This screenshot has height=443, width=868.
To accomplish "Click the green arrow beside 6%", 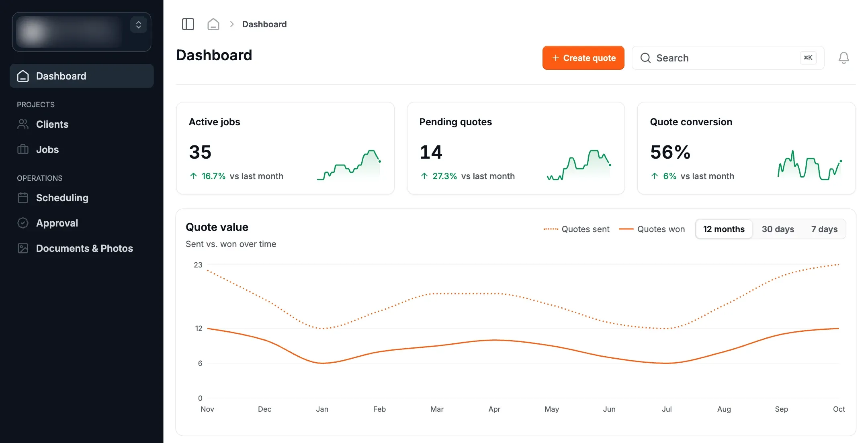I will [x=655, y=176].
